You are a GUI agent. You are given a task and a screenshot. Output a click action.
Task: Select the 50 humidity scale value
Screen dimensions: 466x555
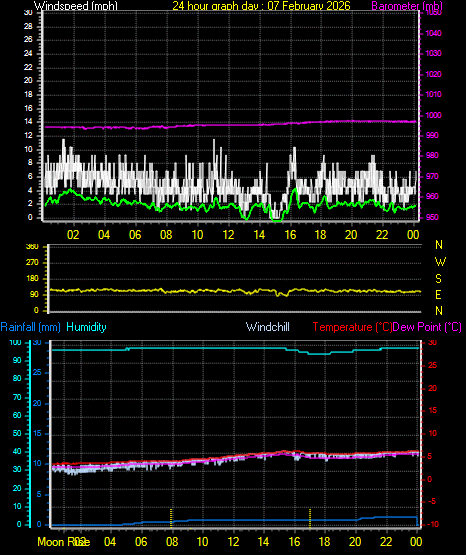coord(17,434)
